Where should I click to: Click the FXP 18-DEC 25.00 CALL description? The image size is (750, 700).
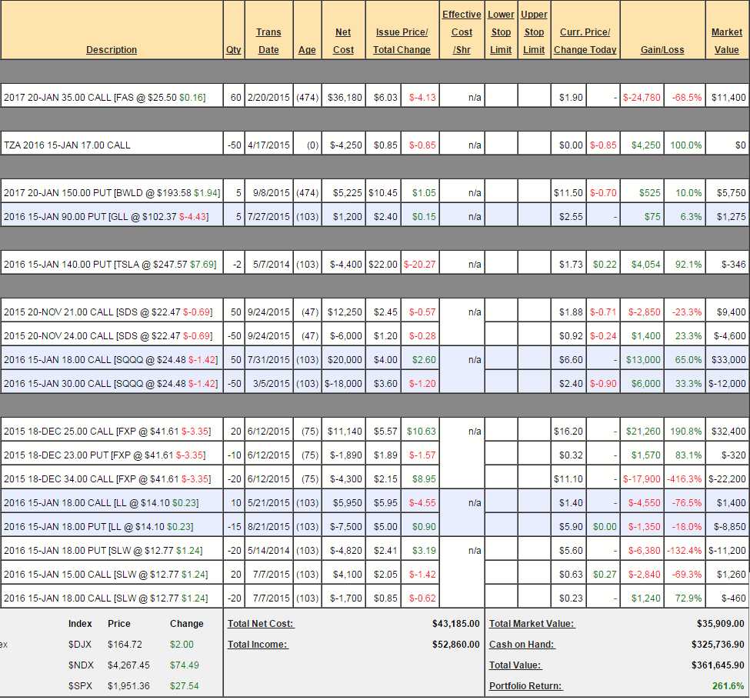[107, 432]
